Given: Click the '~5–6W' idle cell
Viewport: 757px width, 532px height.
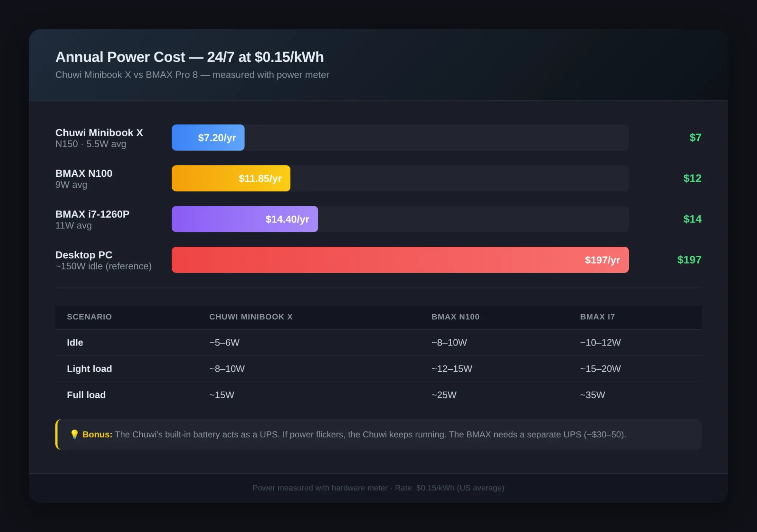Looking at the screenshot, I should point(224,342).
